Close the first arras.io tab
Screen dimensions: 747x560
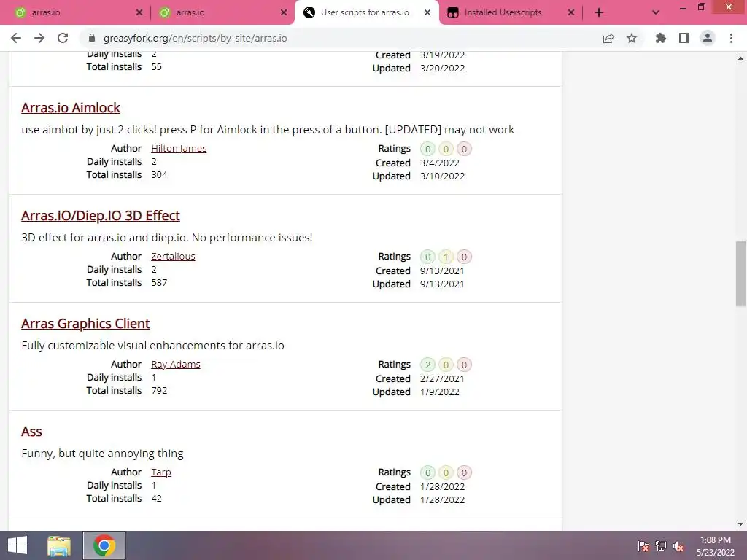(139, 12)
